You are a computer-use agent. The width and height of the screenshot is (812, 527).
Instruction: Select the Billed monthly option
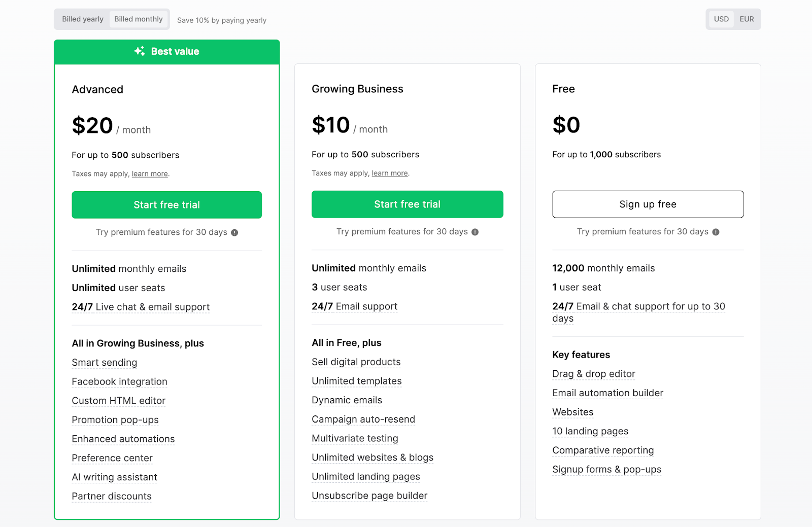(139, 19)
